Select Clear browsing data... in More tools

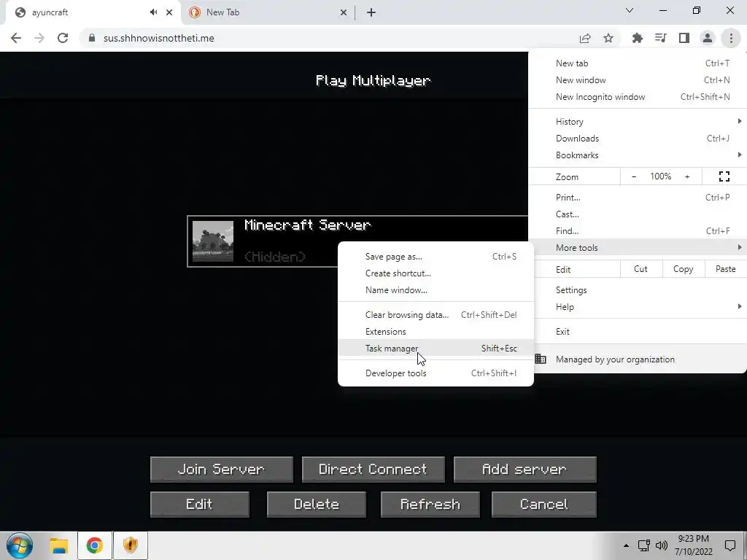pyautogui.click(x=436, y=314)
